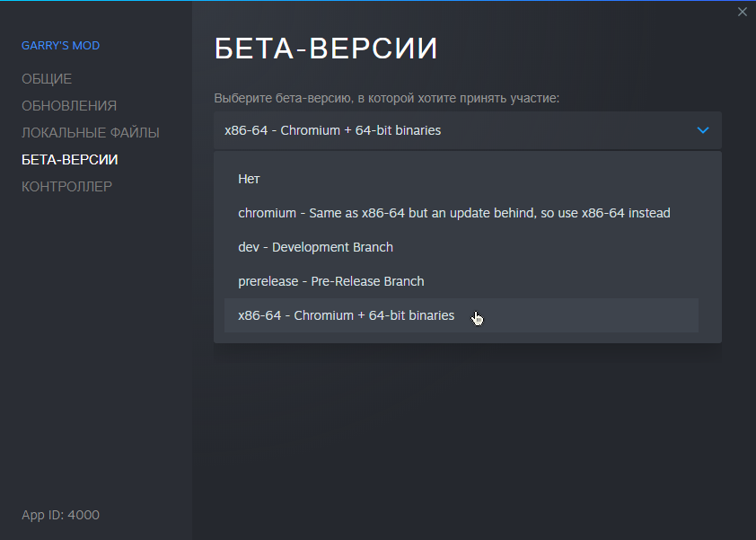This screenshot has width=756, height=540.
Task: Pick prerelease - Pre-Release Branch option
Action: [330, 281]
